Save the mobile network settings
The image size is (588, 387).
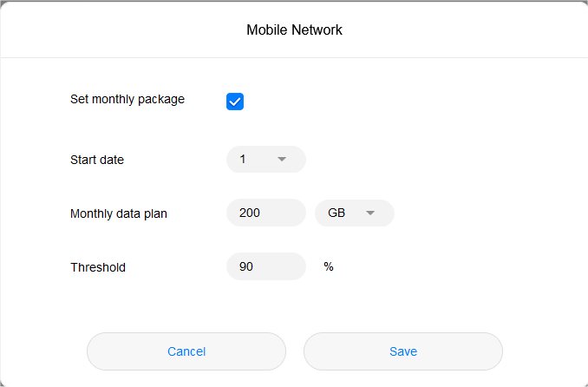click(x=403, y=351)
